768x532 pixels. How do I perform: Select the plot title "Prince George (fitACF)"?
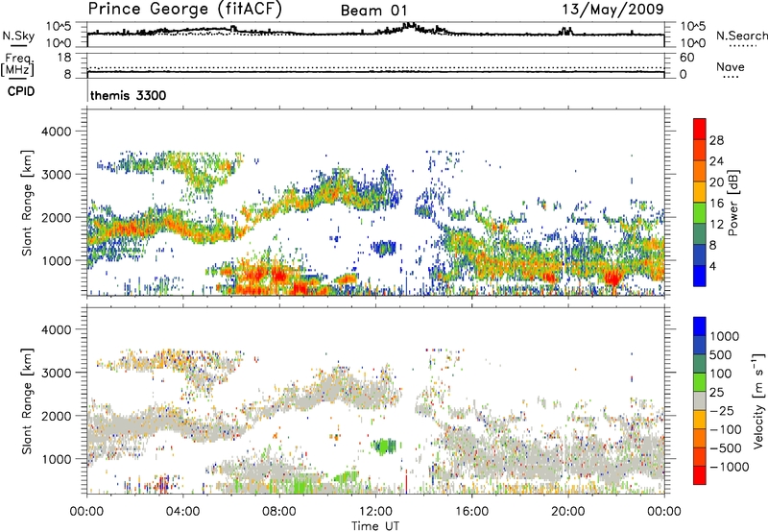click(x=184, y=9)
